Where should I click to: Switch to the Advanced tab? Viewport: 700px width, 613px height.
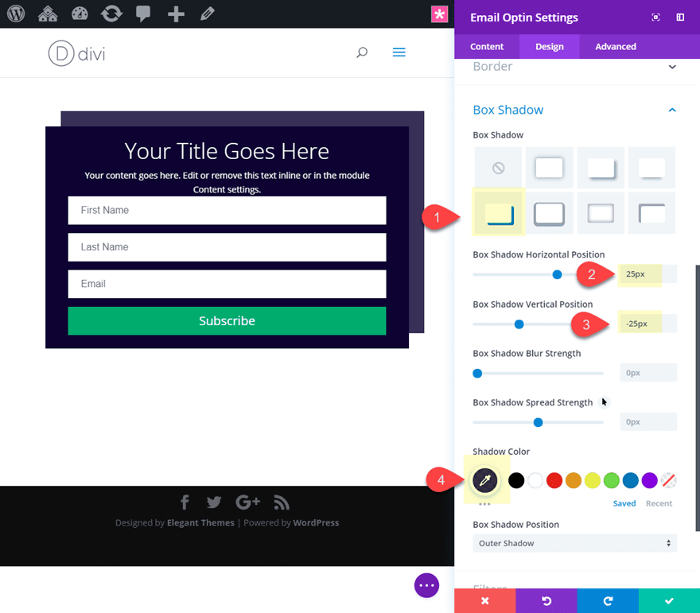[x=615, y=46]
